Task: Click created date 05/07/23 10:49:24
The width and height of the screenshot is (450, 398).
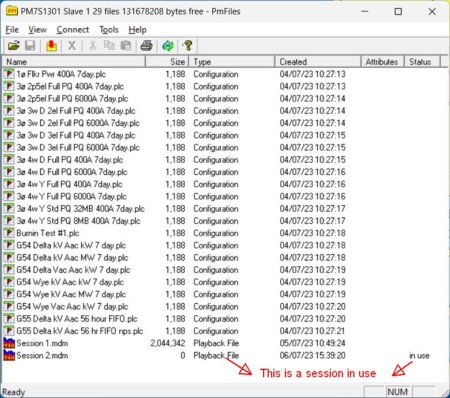Action: point(313,343)
